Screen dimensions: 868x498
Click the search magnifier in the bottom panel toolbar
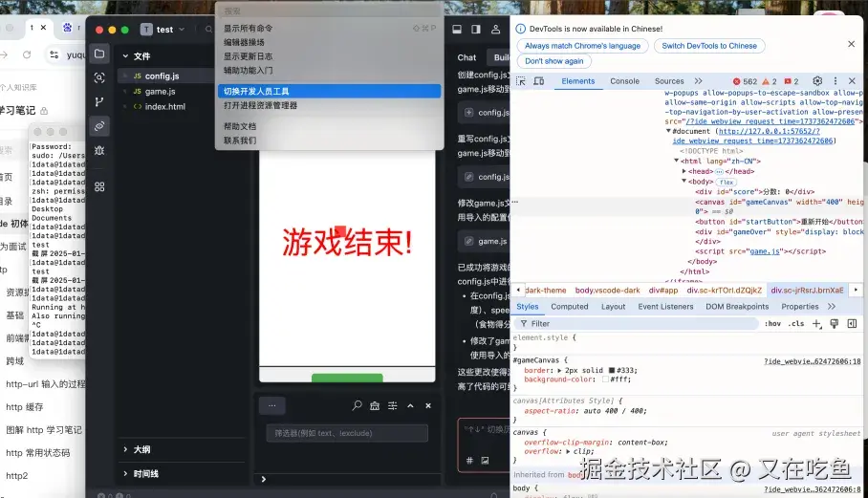358,405
